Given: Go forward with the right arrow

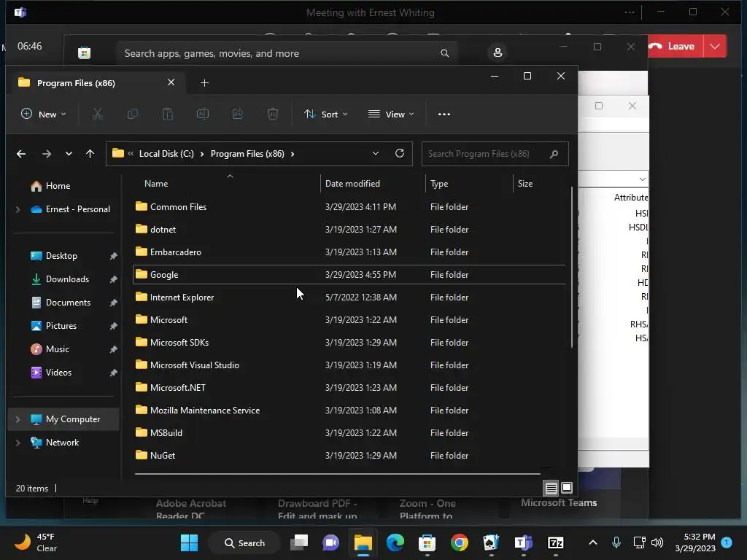Looking at the screenshot, I should [46, 154].
